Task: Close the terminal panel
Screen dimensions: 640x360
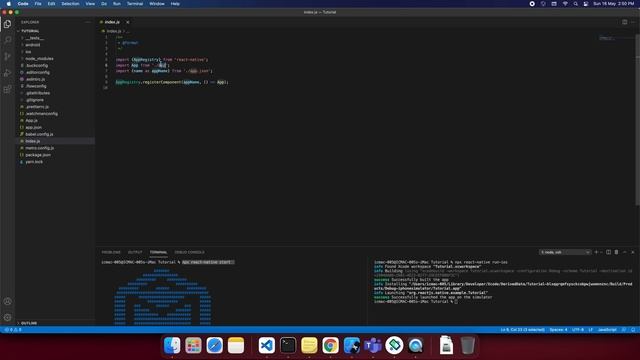Action: (633, 252)
